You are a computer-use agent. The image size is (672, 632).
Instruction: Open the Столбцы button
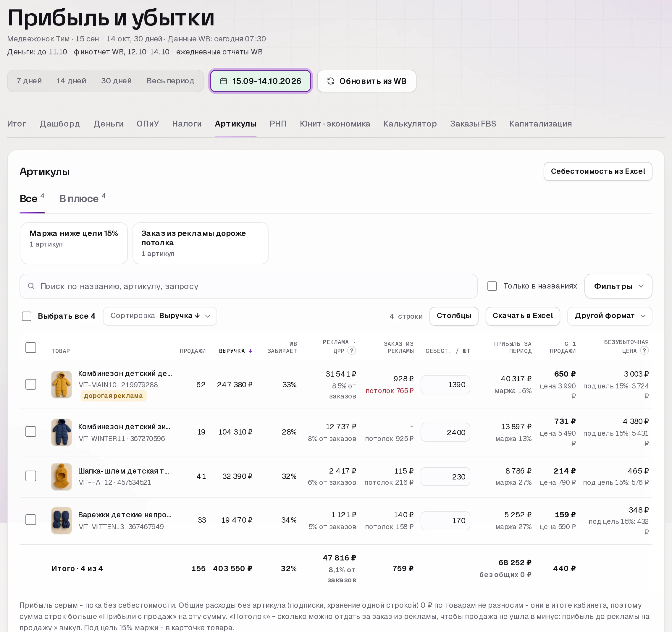tap(454, 316)
